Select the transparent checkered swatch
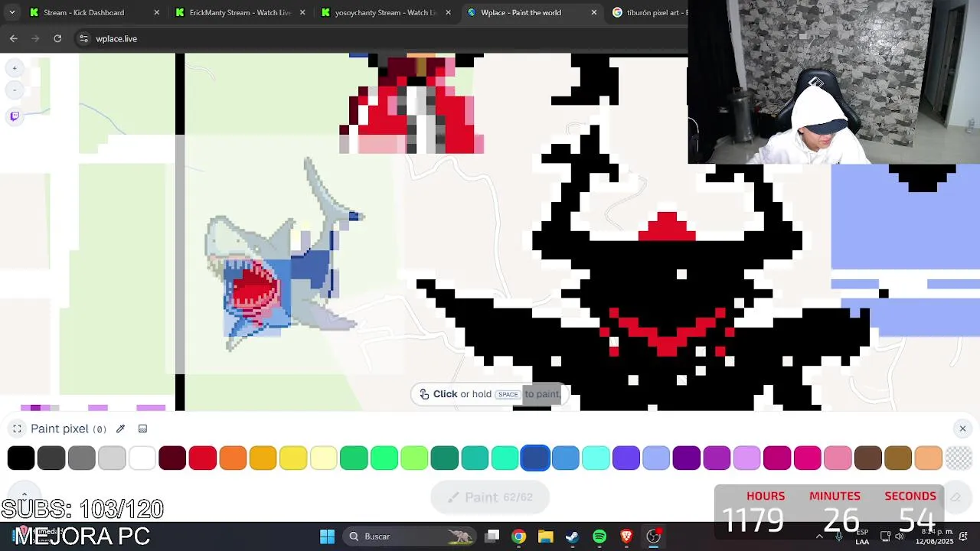This screenshot has width=980, height=551. [x=959, y=458]
